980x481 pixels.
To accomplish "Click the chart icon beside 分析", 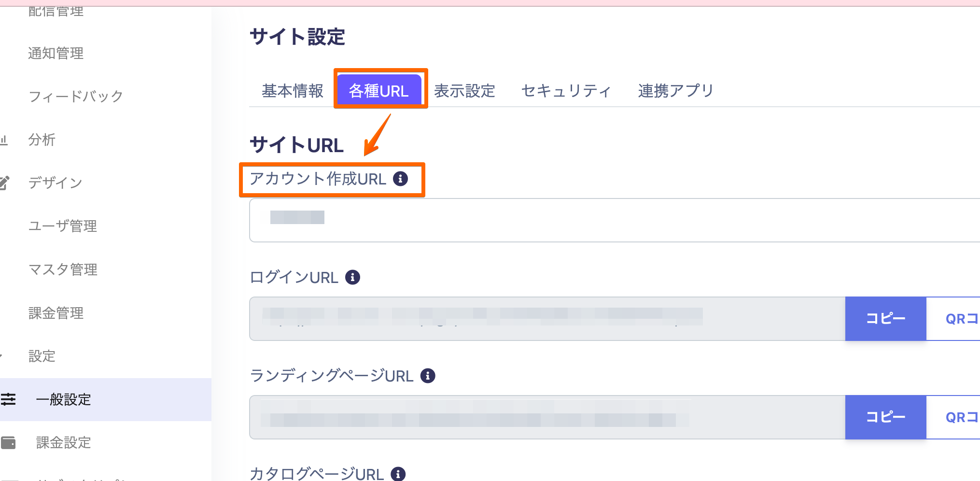I will [x=4, y=140].
